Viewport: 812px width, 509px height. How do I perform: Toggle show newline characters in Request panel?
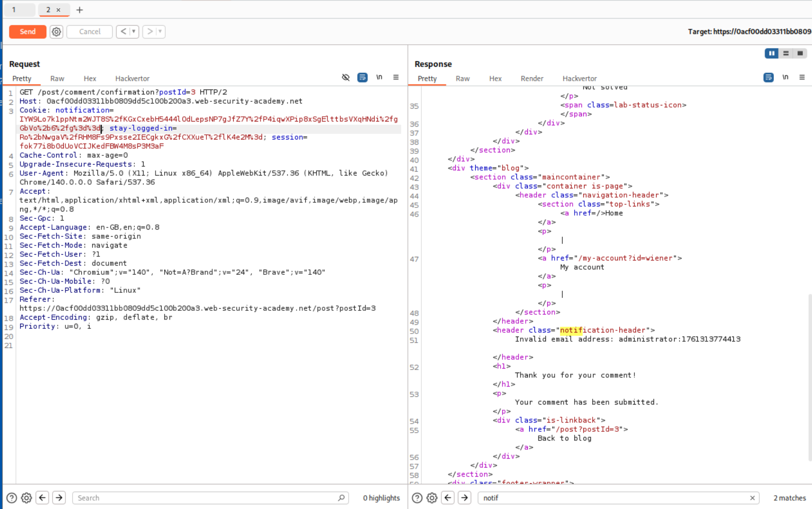coord(379,78)
